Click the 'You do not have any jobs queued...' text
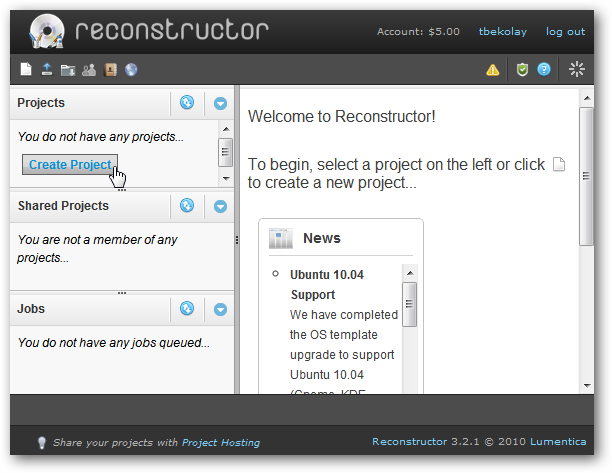This screenshot has width=612, height=473. coord(114,343)
